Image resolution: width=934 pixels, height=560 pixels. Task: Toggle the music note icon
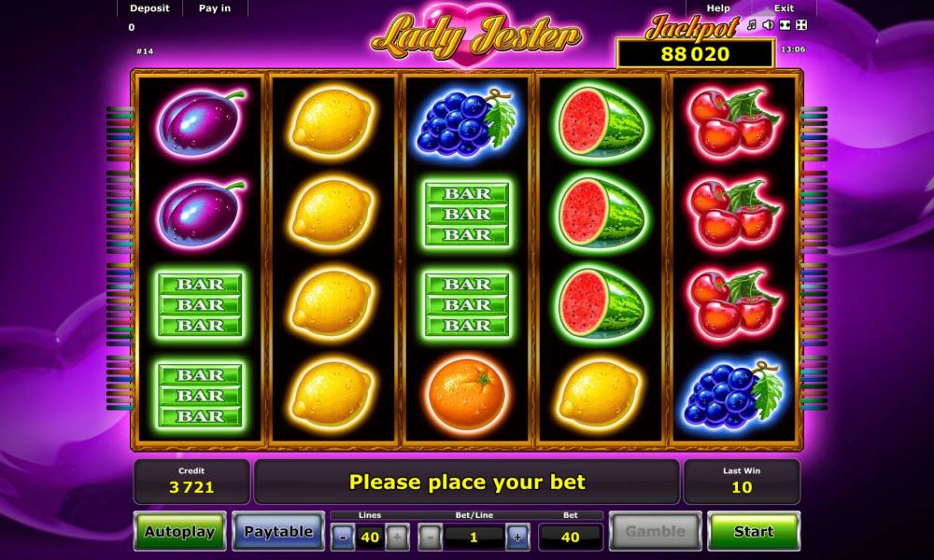tap(752, 25)
